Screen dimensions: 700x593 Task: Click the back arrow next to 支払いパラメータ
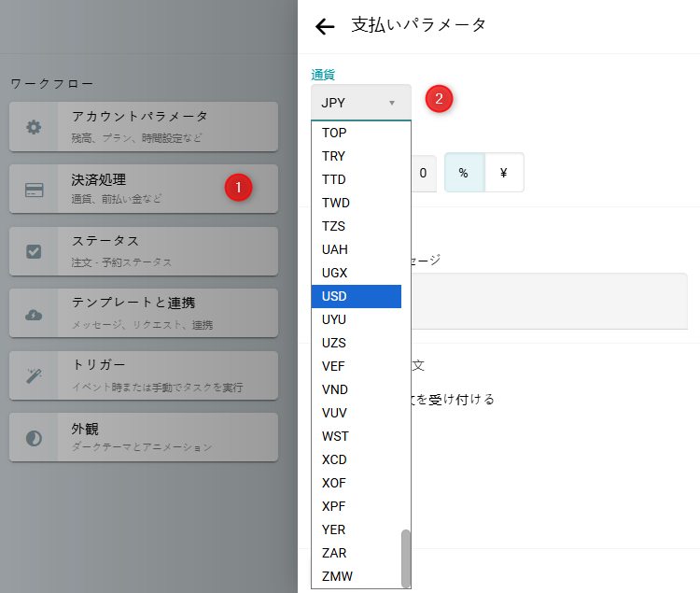tap(325, 26)
